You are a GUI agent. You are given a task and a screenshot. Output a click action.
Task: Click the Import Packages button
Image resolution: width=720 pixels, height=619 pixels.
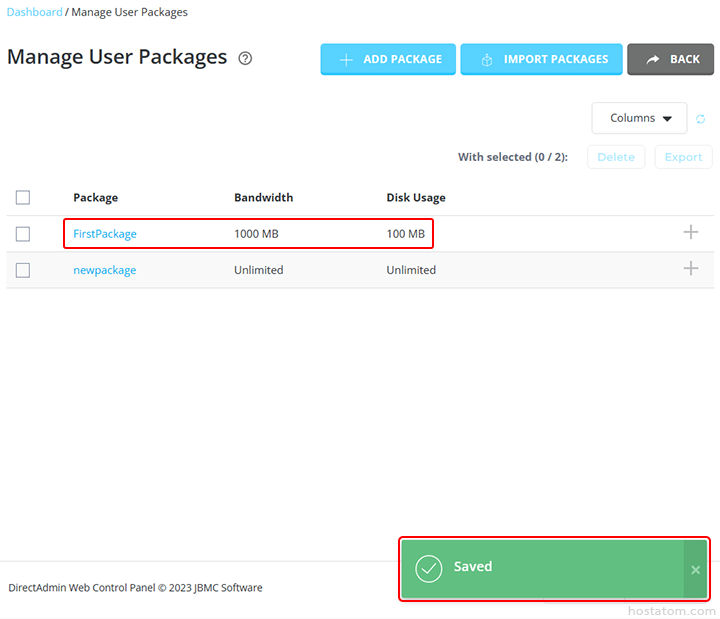[542, 60]
